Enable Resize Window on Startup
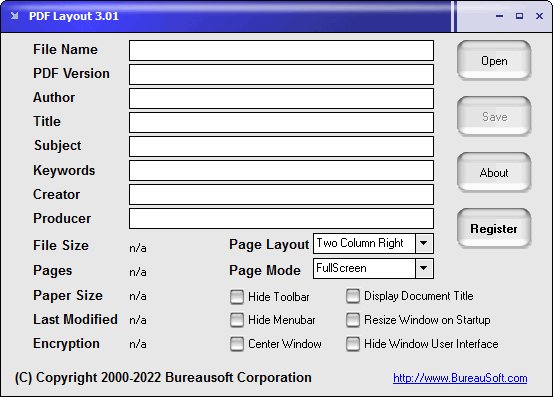The image size is (553, 397). tap(353, 320)
